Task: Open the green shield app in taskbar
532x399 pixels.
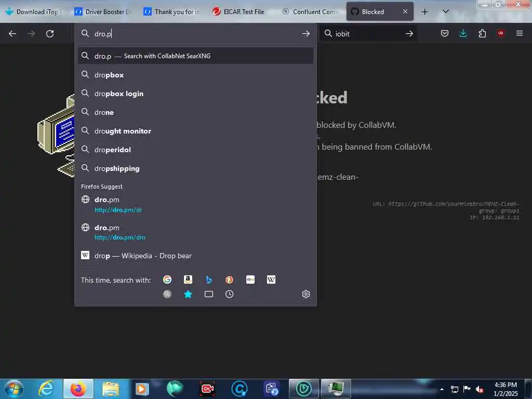Action: point(303,389)
